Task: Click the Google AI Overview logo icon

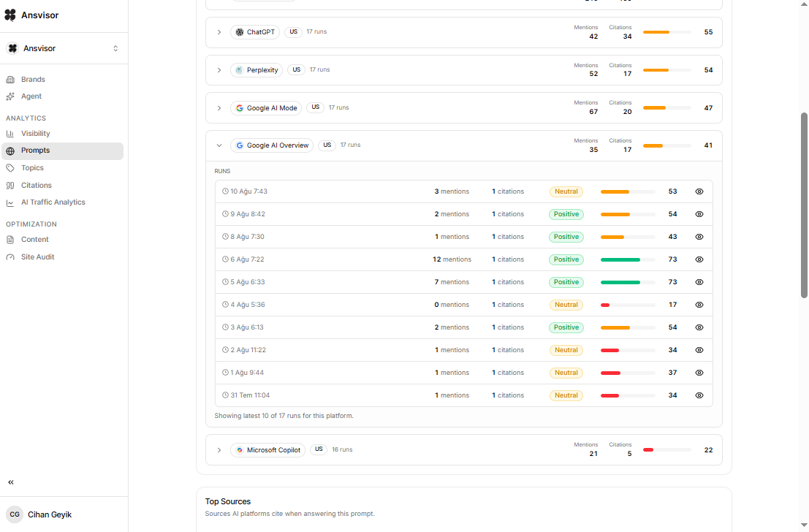Action: 240,145
